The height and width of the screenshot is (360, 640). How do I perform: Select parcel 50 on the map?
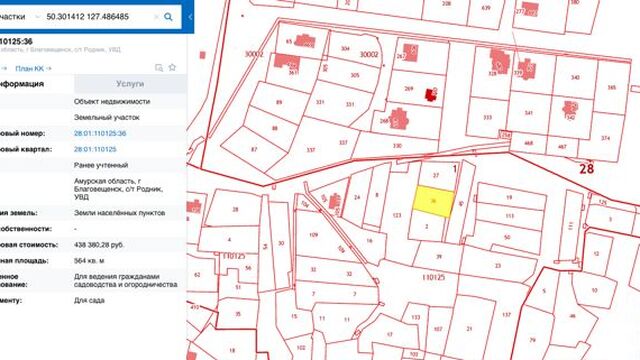coord(507,237)
